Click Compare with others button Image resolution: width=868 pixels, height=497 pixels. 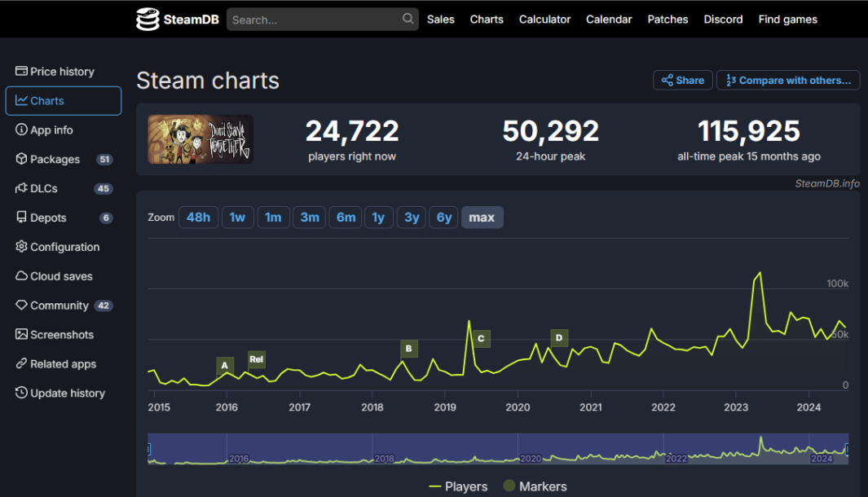point(788,80)
